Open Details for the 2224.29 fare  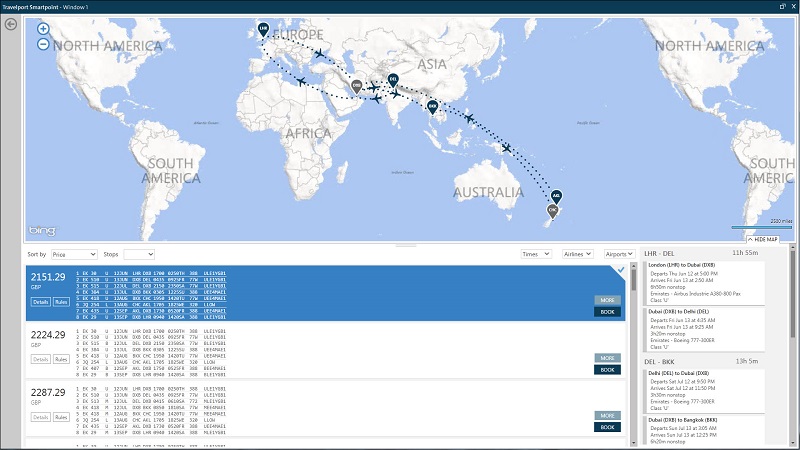40,359
